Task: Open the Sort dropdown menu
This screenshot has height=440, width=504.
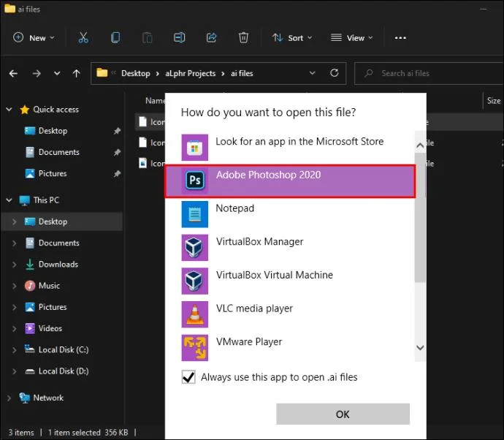Action: tap(292, 38)
